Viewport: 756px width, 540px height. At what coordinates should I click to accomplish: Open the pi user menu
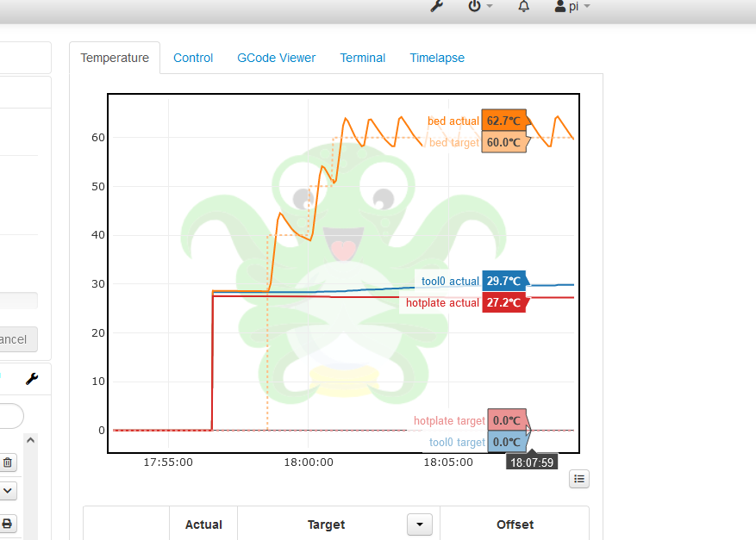click(572, 6)
